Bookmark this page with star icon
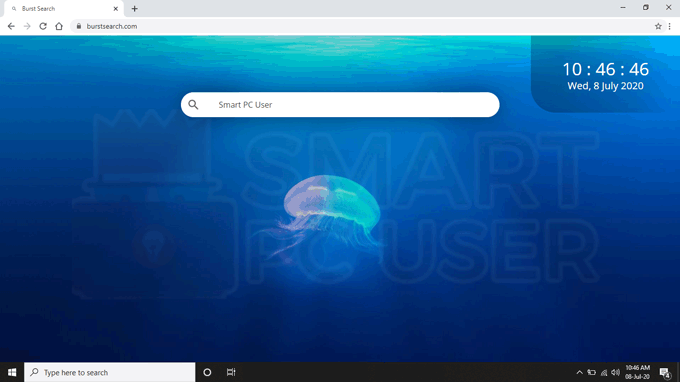The height and width of the screenshot is (382, 680). tap(658, 26)
